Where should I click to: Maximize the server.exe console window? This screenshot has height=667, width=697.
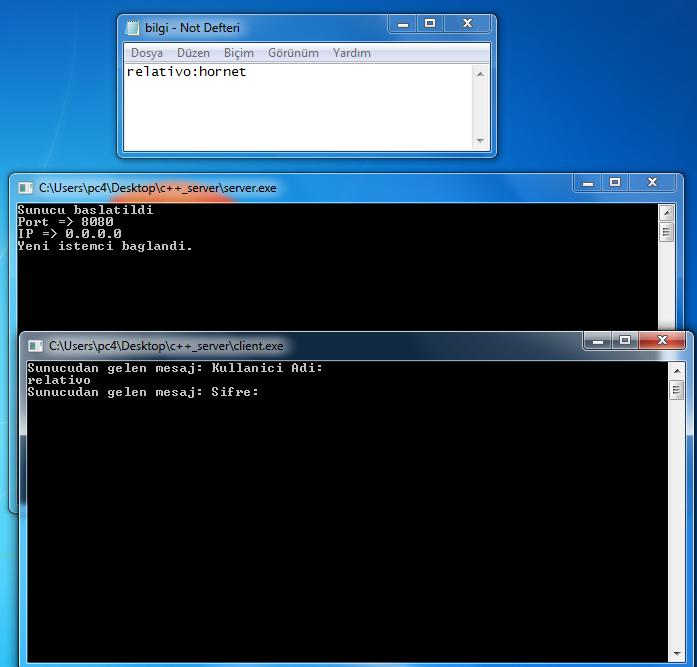(x=615, y=182)
